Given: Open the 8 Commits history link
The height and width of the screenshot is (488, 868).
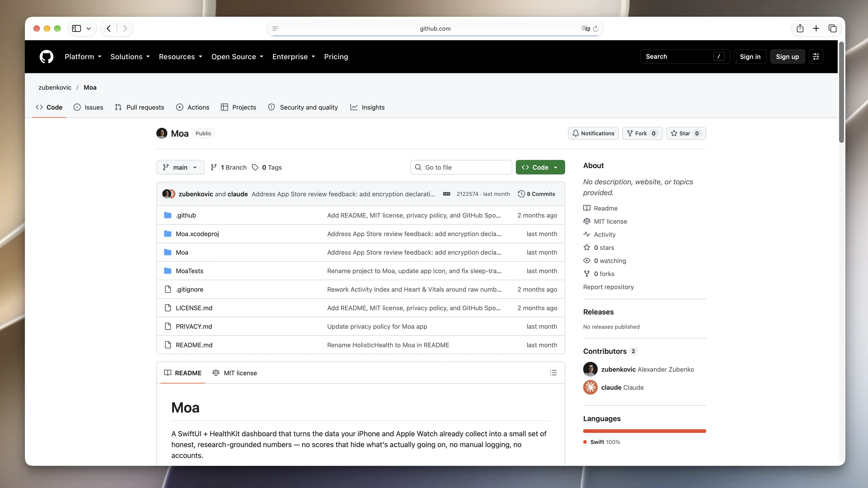Looking at the screenshot, I should point(536,194).
